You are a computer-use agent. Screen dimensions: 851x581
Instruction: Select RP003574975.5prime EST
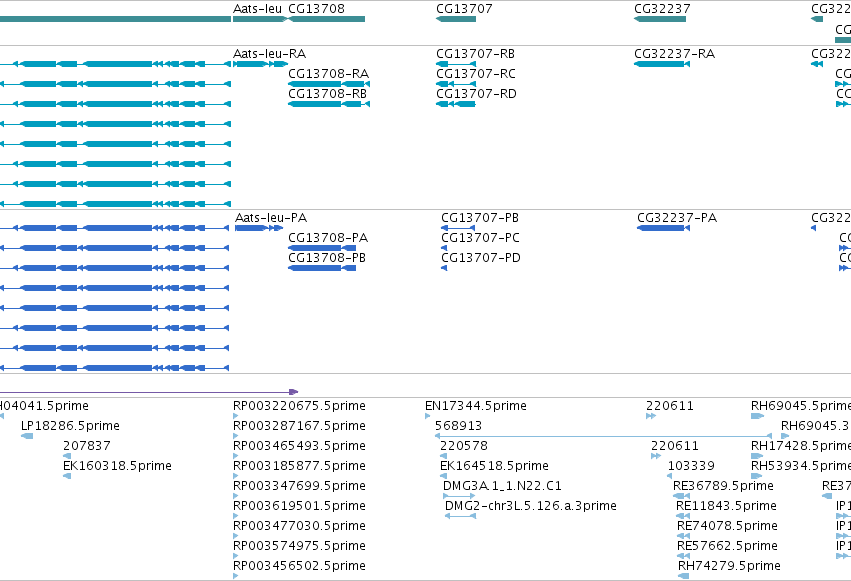click(299, 546)
